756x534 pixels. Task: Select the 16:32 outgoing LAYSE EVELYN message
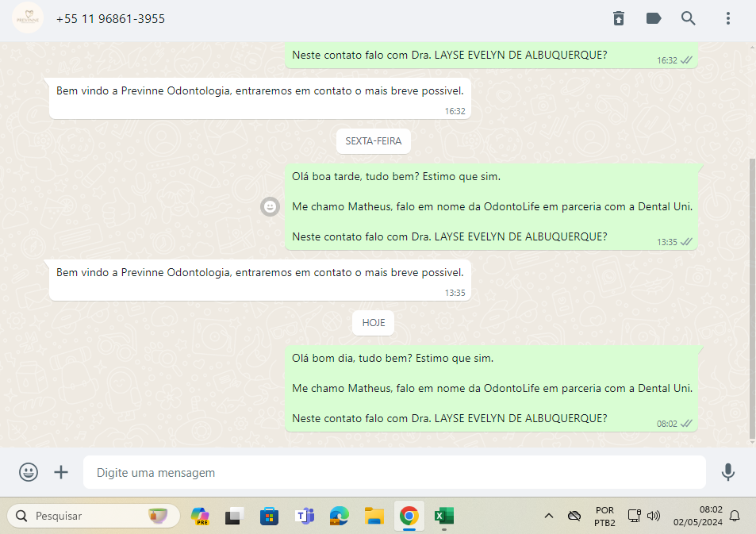(491, 55)
